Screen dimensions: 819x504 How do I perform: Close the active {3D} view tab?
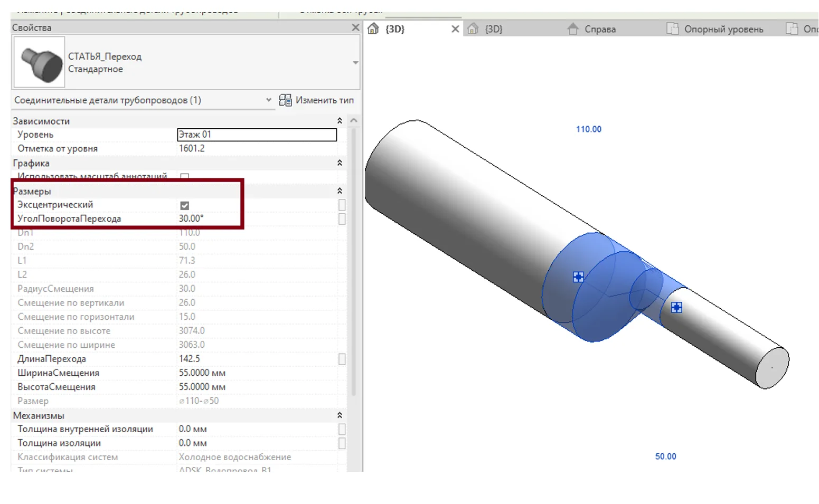pos(455,29)
